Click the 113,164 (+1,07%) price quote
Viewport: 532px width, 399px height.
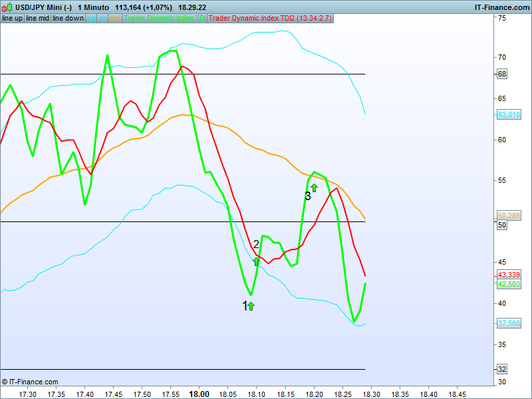coord(144,7)
